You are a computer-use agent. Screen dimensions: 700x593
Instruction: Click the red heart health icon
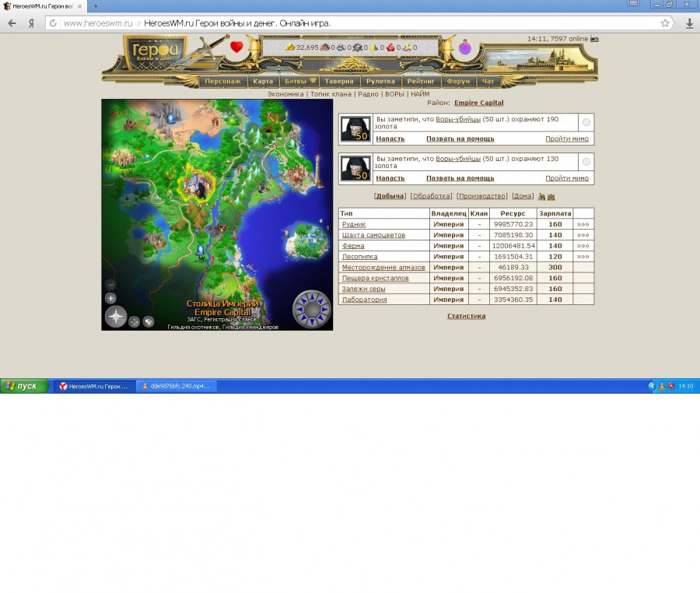click(x=236, y=47)
